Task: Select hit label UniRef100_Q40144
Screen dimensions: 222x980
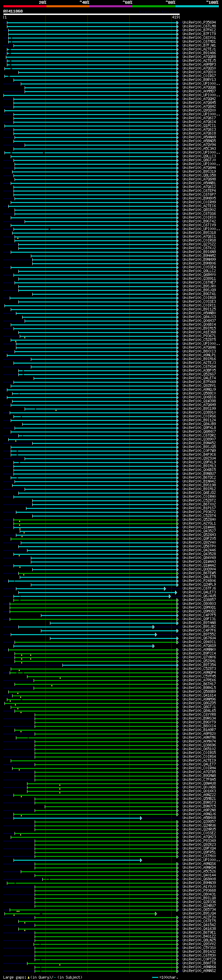Action: pos(199,875)
